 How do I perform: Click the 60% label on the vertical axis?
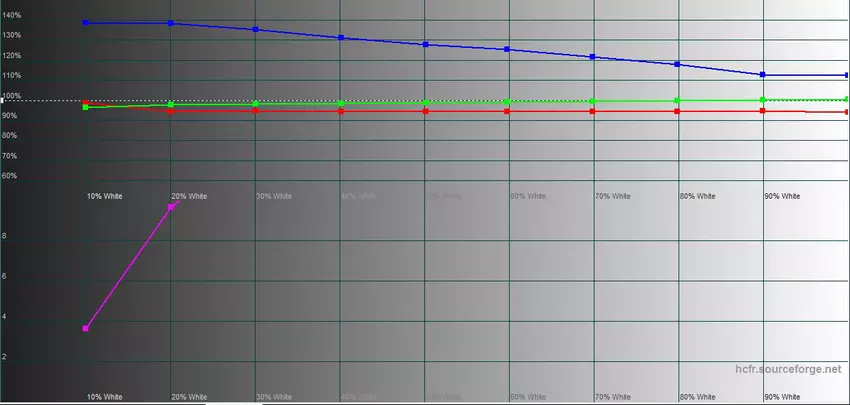[10, 176]
